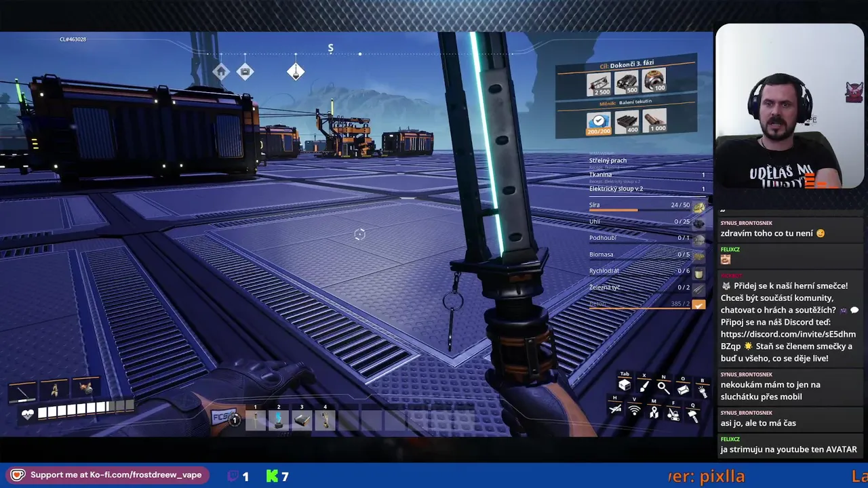Click the milestone item requiring 1 000
868x488 pixels.
pos(654,121)
